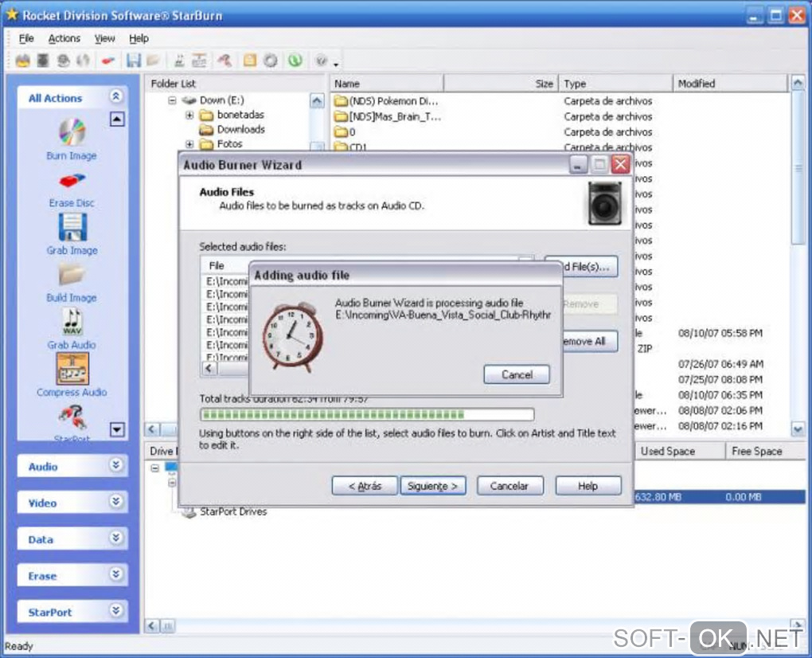Click the red eraser toolbar icon

point(107,61)
